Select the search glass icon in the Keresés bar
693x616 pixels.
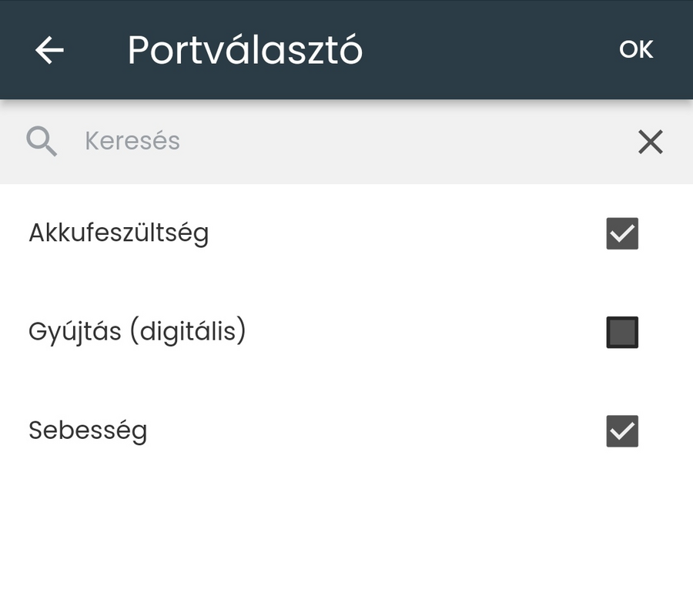(42, 141)
